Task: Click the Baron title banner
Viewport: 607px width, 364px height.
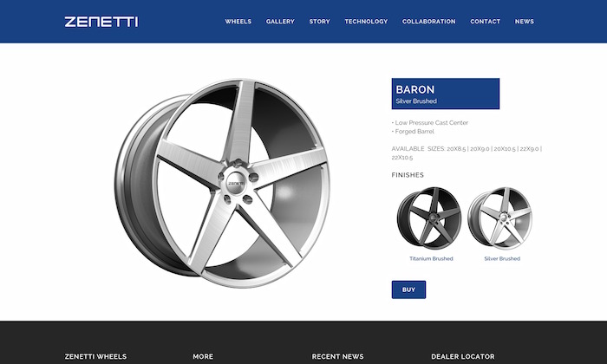Action: tap(445, 94)
